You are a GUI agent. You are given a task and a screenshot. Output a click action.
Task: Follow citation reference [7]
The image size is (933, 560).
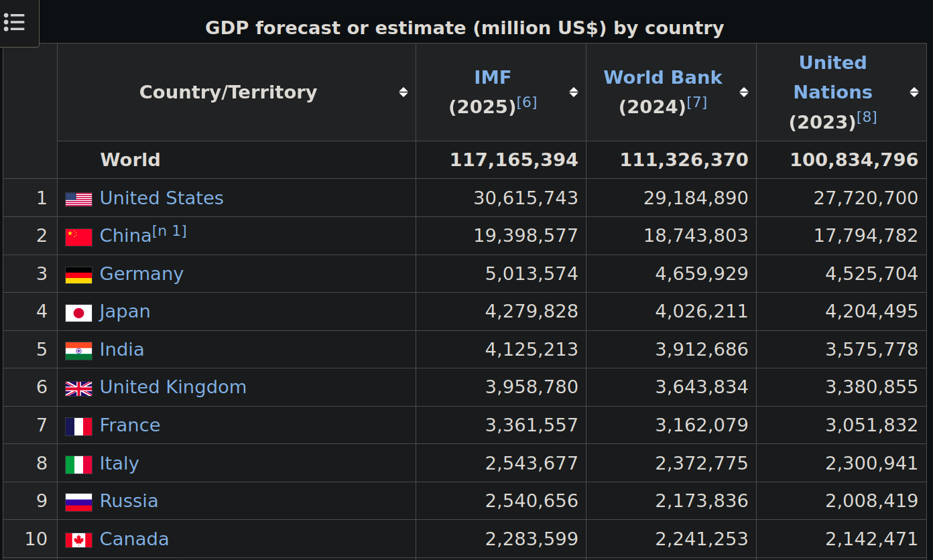click(x=697, y=102)
